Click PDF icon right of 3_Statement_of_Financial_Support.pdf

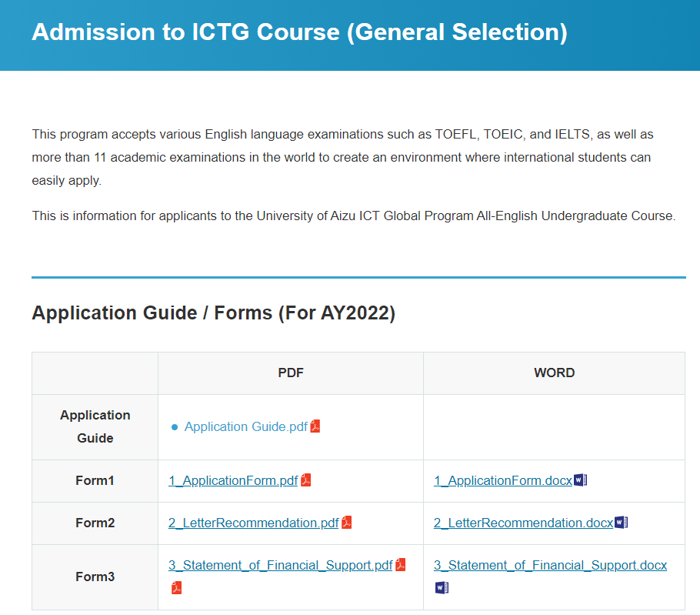401,565
